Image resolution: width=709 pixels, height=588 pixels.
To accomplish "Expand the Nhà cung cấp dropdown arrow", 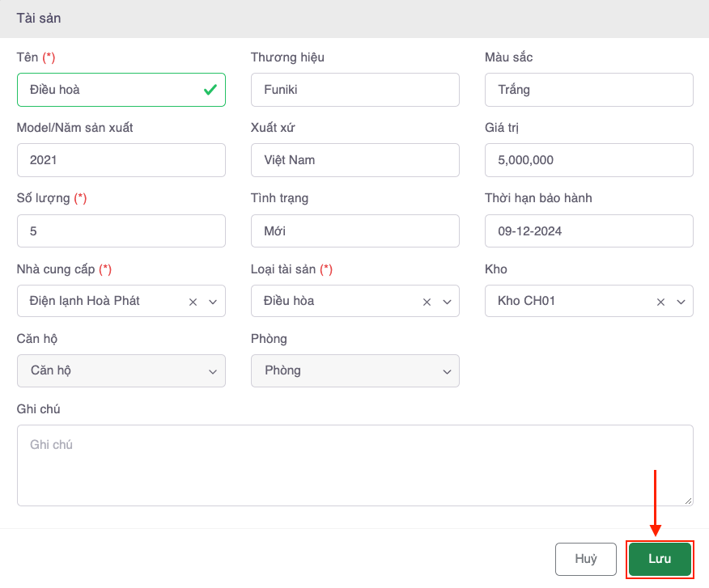I will pos(213,302).
